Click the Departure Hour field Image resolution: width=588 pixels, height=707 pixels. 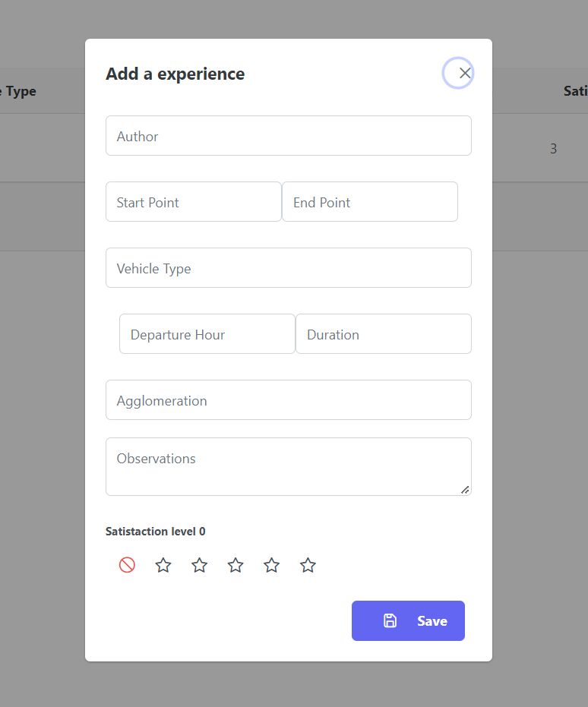[x=207, y=334]
